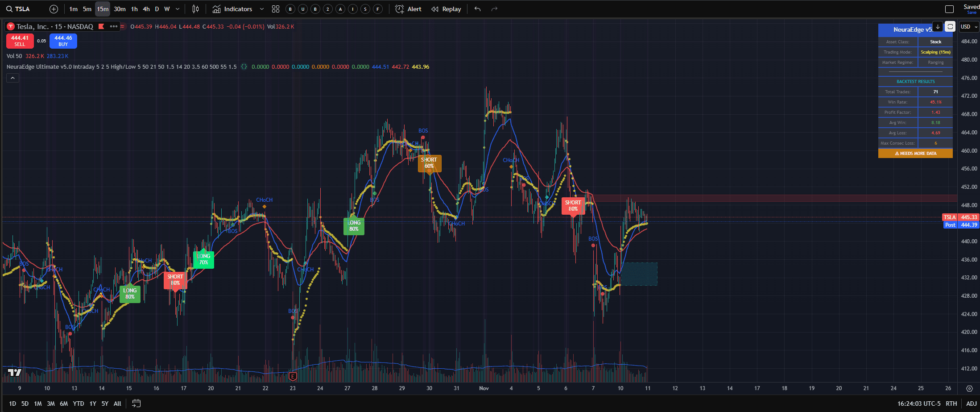Screen dimensions: 980x412
Task: Expand the Indicators dropdown chevron
Action: [261, 8]
